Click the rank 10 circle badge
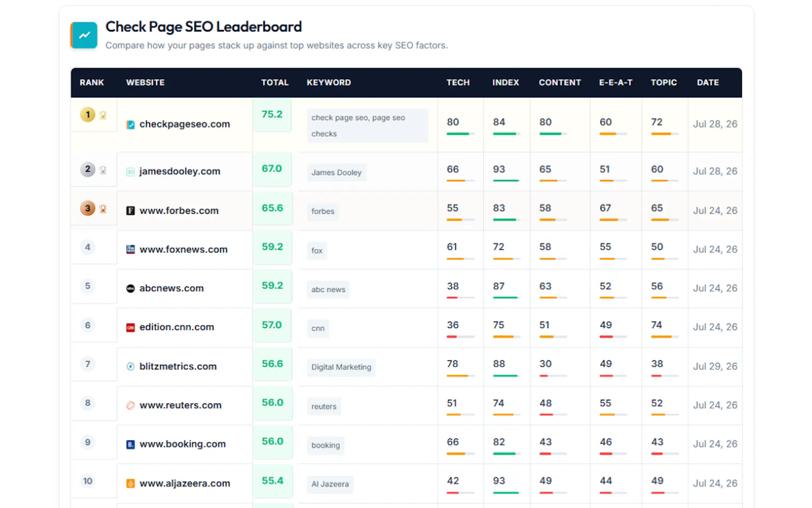Viewport: 812px width, 508px height. point(88,481)
